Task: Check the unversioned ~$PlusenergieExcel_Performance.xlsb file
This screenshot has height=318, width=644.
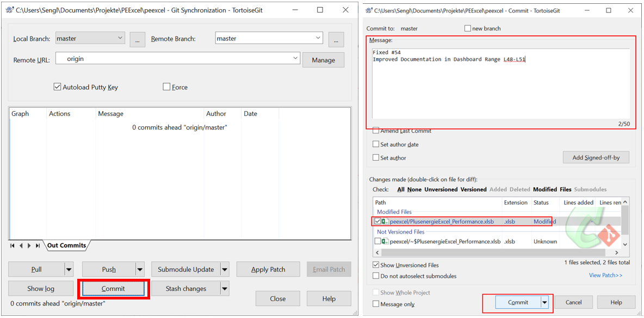Action: pos(378,241)
